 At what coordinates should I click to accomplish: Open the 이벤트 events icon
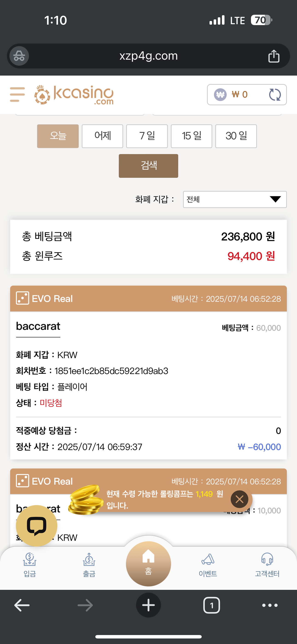coord(208,565)
